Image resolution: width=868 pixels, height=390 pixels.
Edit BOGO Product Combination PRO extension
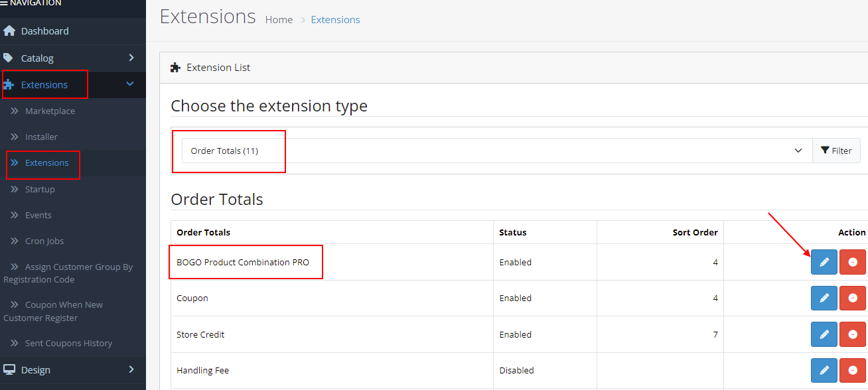pyautogui.click(x=824, y=262)
